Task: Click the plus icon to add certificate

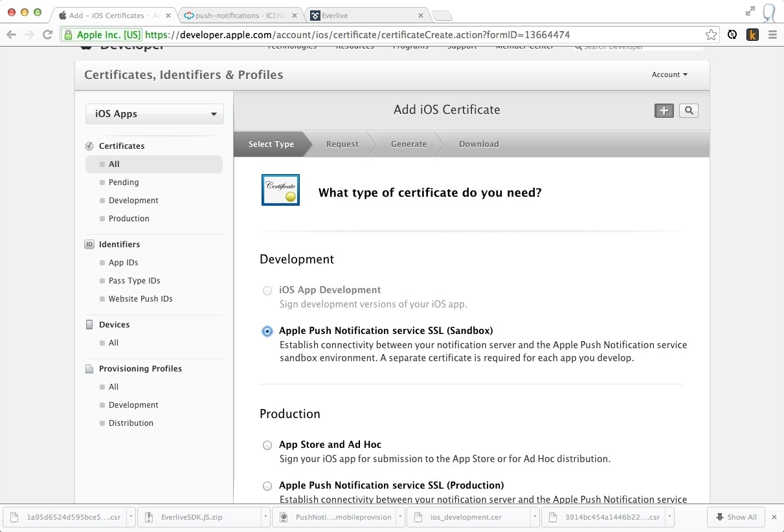Action: (x=664, y=111)
